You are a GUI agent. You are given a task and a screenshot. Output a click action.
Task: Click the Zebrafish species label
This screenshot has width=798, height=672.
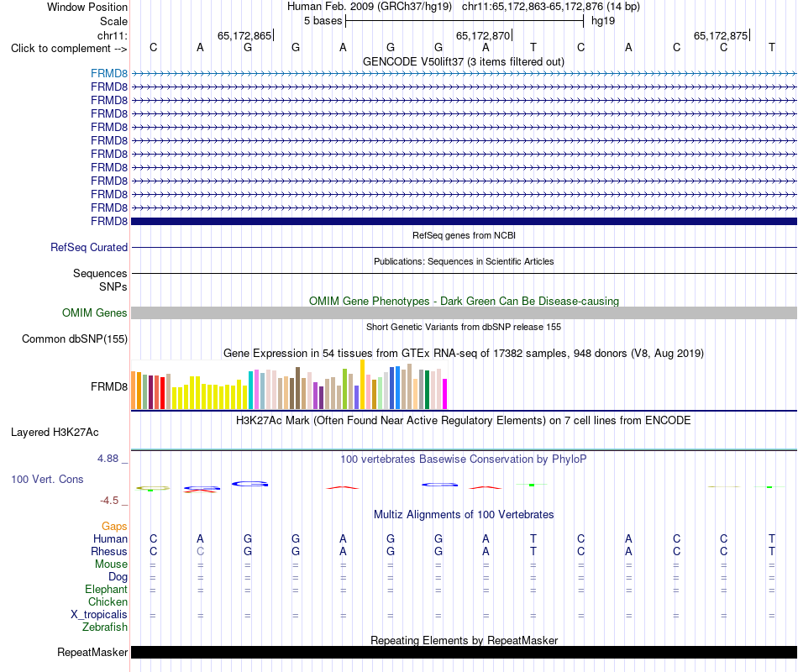tap(105, 627)
